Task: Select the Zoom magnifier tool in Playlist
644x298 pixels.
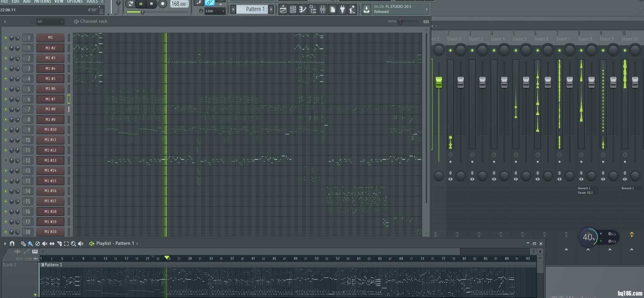Action: 73,244
